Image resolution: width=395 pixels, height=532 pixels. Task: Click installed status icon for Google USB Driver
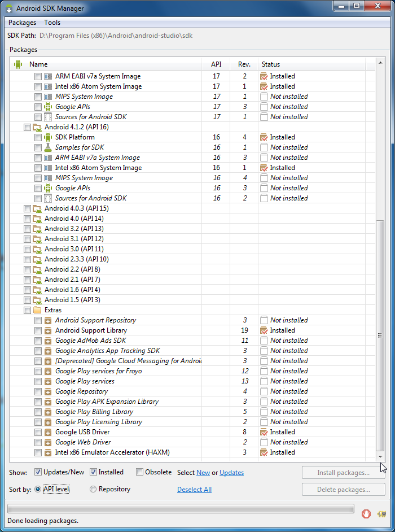point(264,432)
